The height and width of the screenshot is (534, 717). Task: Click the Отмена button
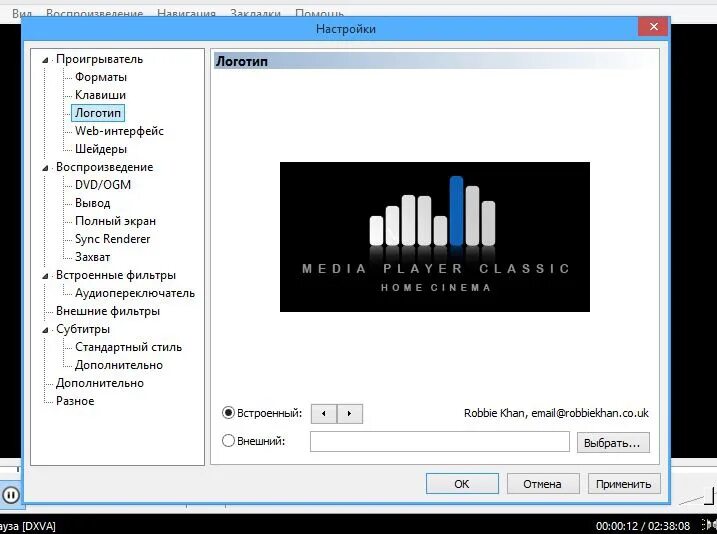(x=543, y=484)
